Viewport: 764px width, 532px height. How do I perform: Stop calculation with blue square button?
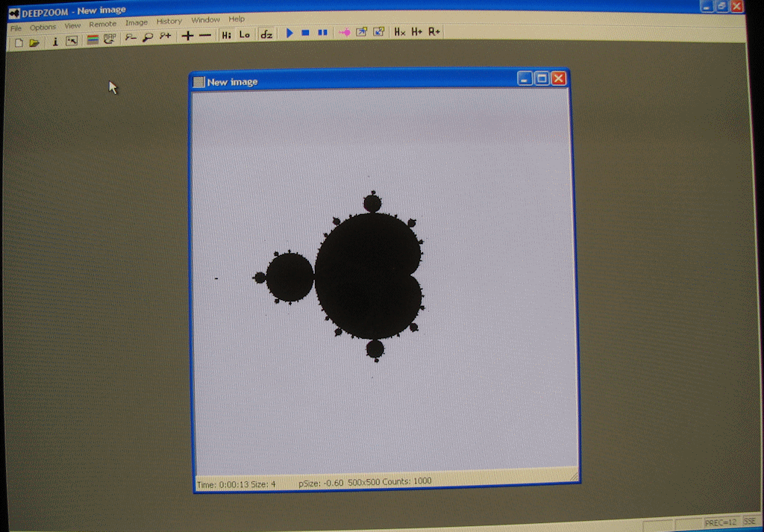point(305,33)
